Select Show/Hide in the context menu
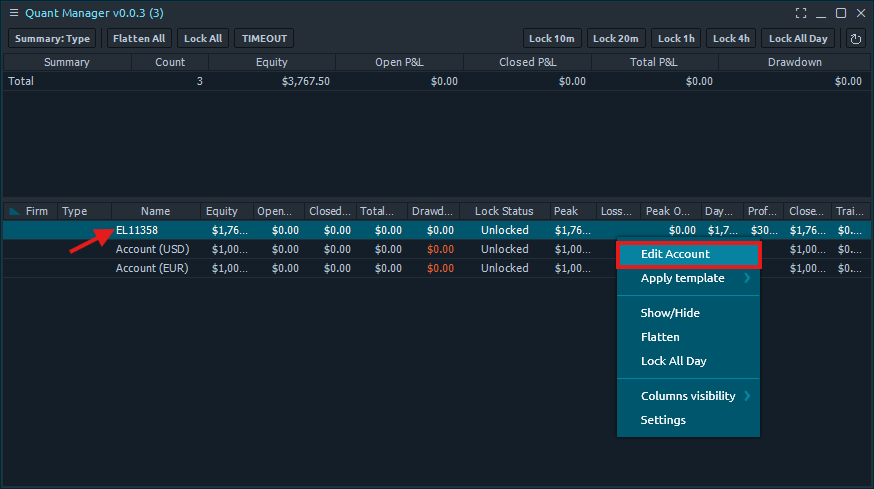The image size is (874, 489). (x=670, y=313)
